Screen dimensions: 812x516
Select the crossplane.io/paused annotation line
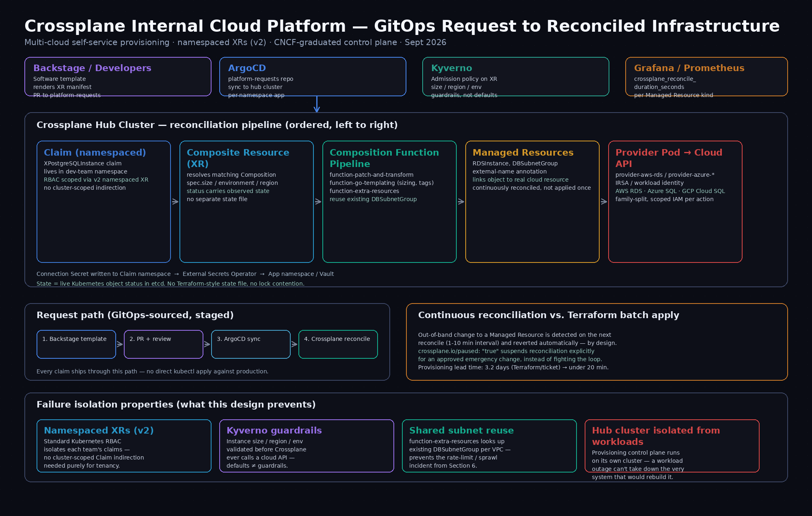[x=506, y=351]
